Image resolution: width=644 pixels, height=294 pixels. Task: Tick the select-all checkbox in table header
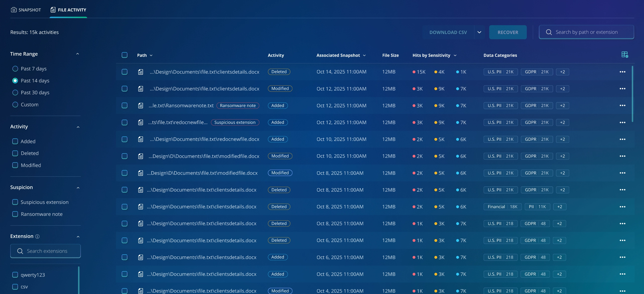coord(124,55)
